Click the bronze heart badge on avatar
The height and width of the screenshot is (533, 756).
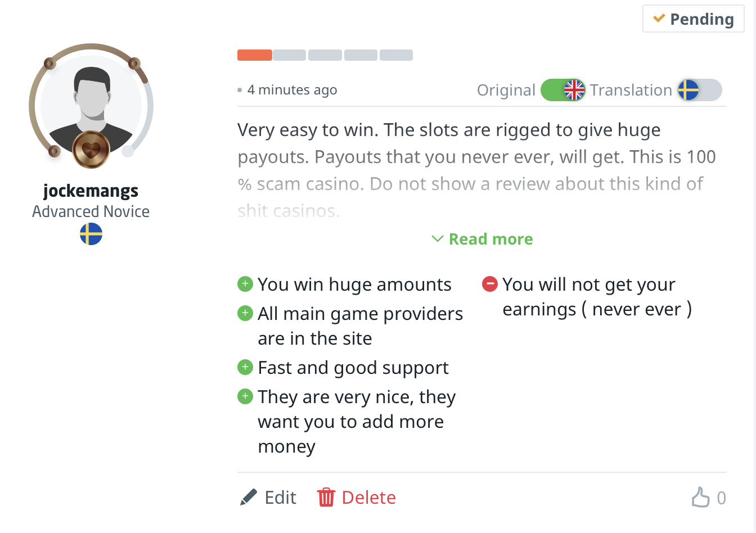tap(91, 150)
